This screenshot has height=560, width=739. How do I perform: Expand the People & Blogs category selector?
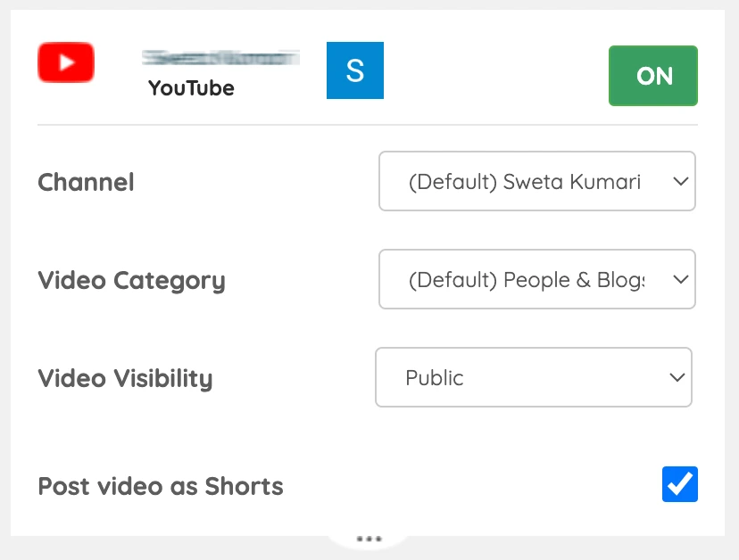[x=536, y=279]
